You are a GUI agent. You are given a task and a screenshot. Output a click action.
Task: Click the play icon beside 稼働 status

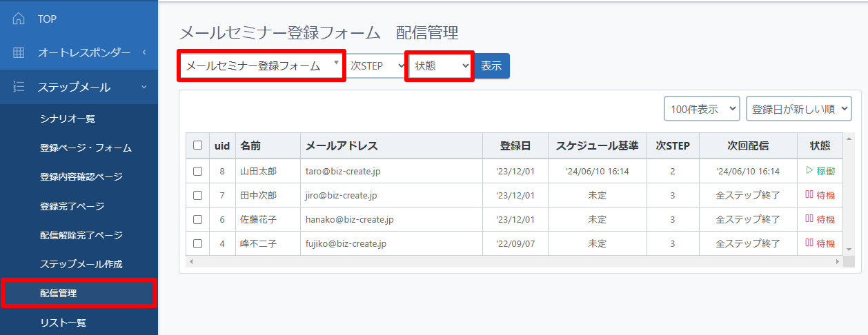coord(809,171)
